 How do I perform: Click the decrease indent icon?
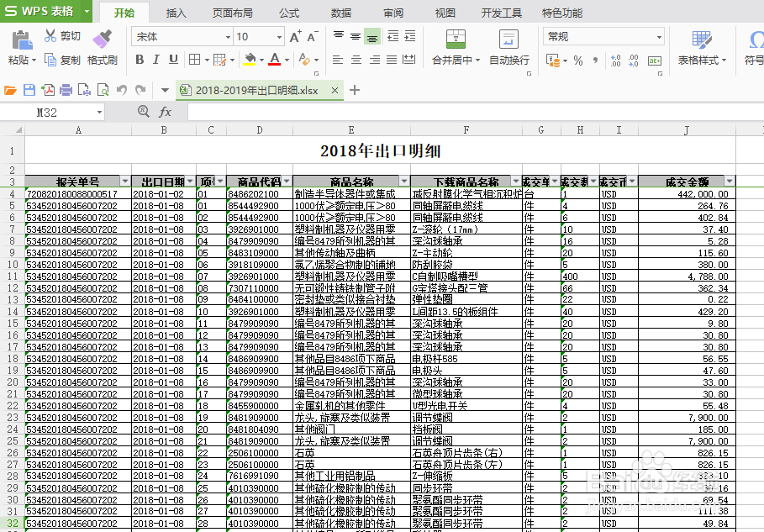point(393,36)
